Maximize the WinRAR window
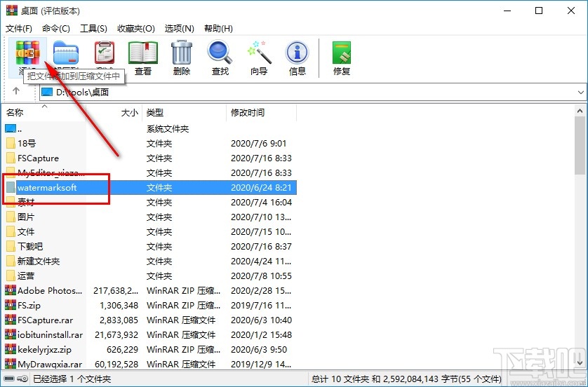The height and width of the screenshot is (387, 588). (539, 11)
